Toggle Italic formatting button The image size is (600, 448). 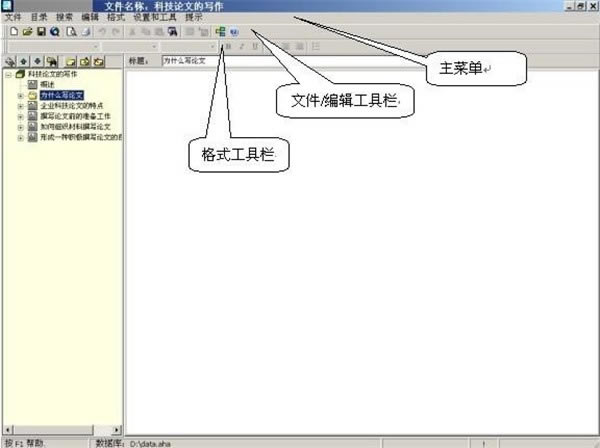click(241, 47)
